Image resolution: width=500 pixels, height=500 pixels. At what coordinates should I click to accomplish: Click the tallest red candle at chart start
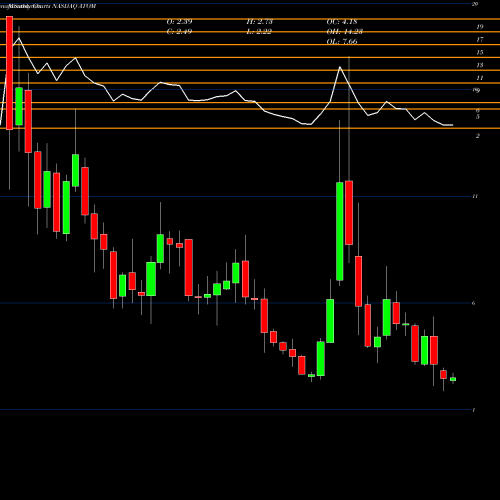[9, 73]
